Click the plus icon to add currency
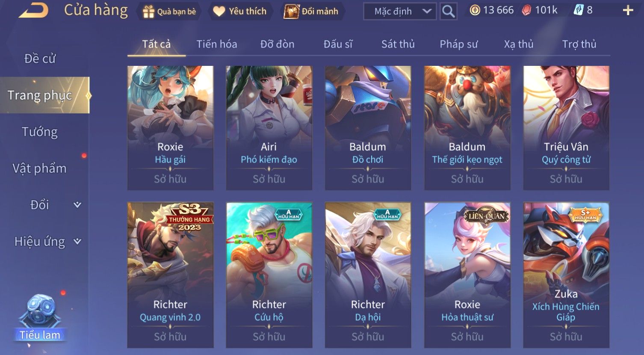The width and height of the screenshot is (644, 355). (x=628, y=10)
